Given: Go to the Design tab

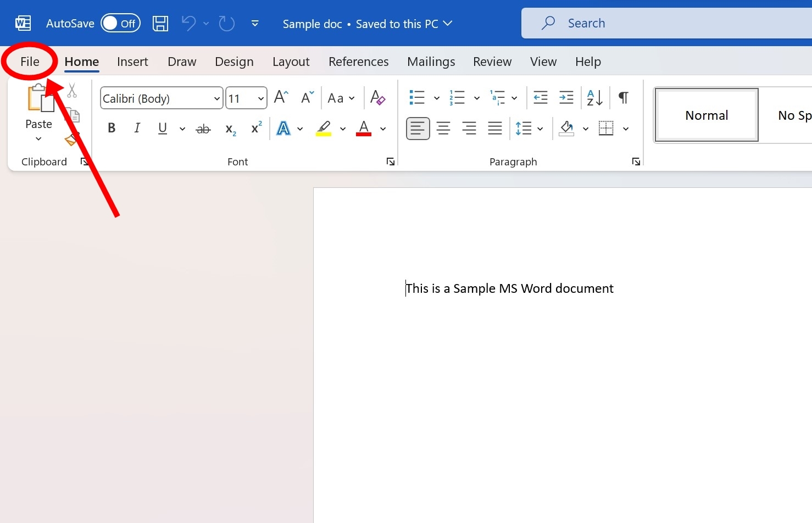Looking at the screenshot, I should [x=234, y=62].
